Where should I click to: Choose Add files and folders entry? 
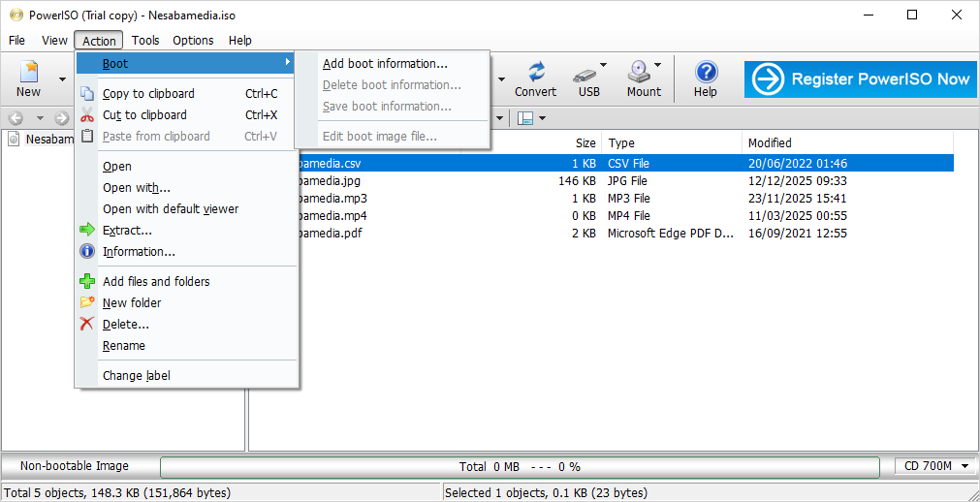(x=156, y=282)
